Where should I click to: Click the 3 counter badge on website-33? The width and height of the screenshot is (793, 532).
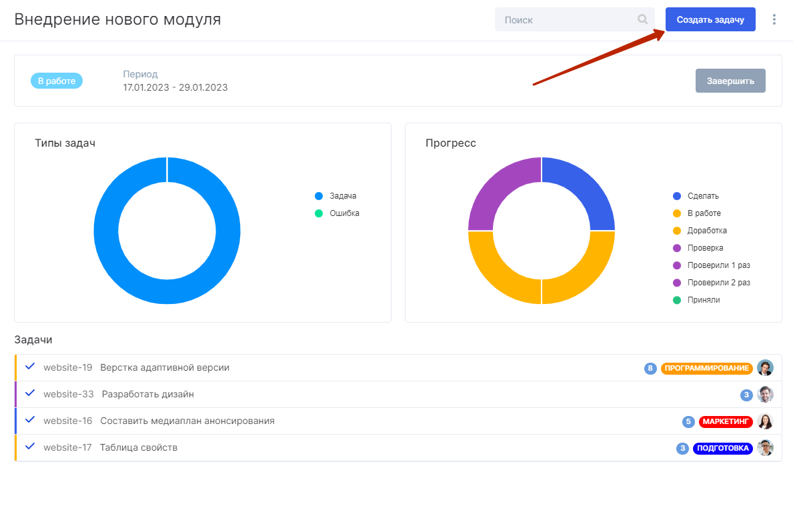[x=746, y=395]
